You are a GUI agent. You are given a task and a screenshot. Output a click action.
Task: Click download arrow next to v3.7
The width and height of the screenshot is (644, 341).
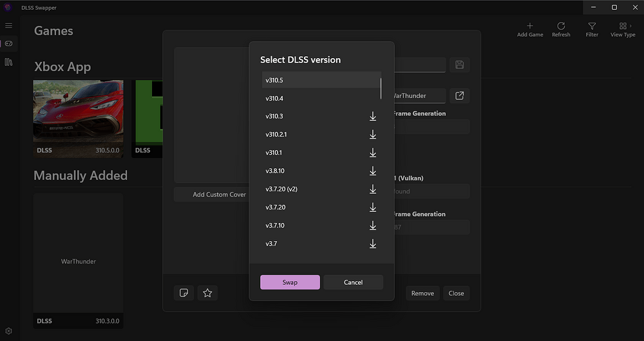372,244
